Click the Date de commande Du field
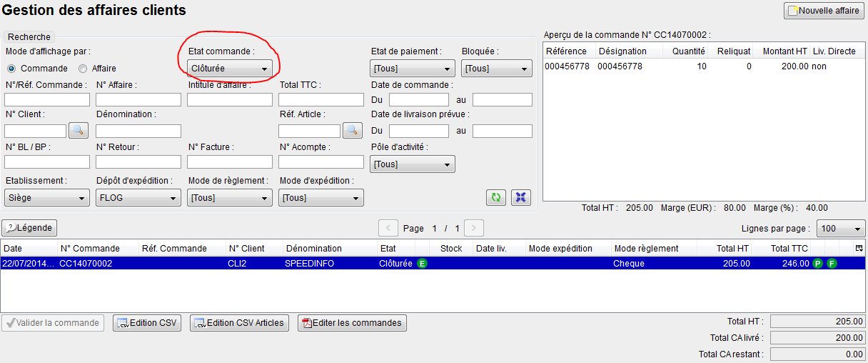868x363 pixels. pos(419,99)
